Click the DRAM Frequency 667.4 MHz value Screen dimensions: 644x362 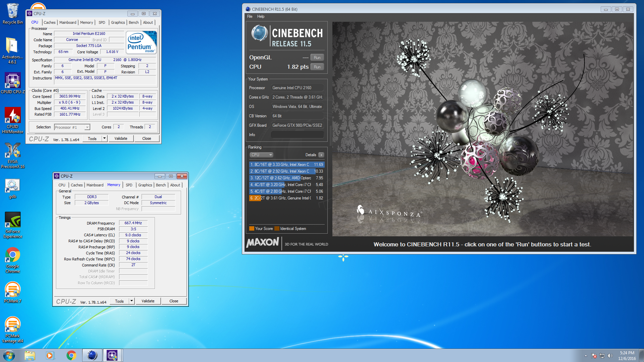(x=133, y=223)
